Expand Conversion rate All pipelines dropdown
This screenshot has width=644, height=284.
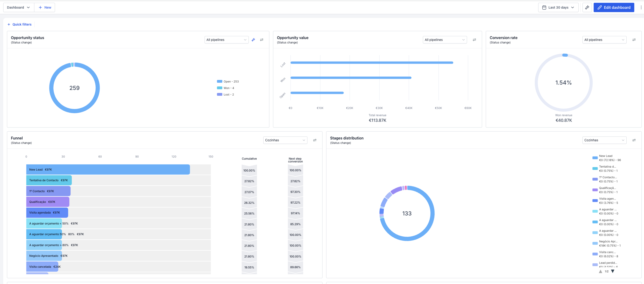[x=604, y=40]
